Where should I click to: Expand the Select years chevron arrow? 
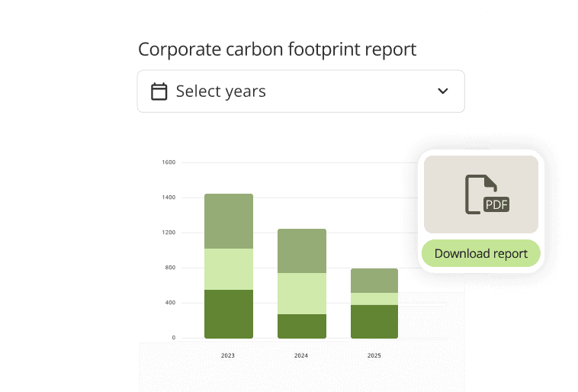(x=442, y=92)
